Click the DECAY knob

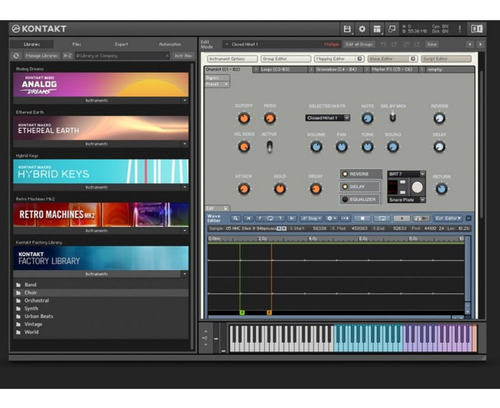[x=315, y=189]
